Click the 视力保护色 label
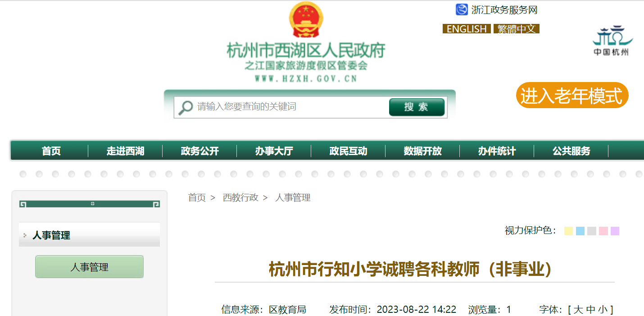 click(531, 231)
